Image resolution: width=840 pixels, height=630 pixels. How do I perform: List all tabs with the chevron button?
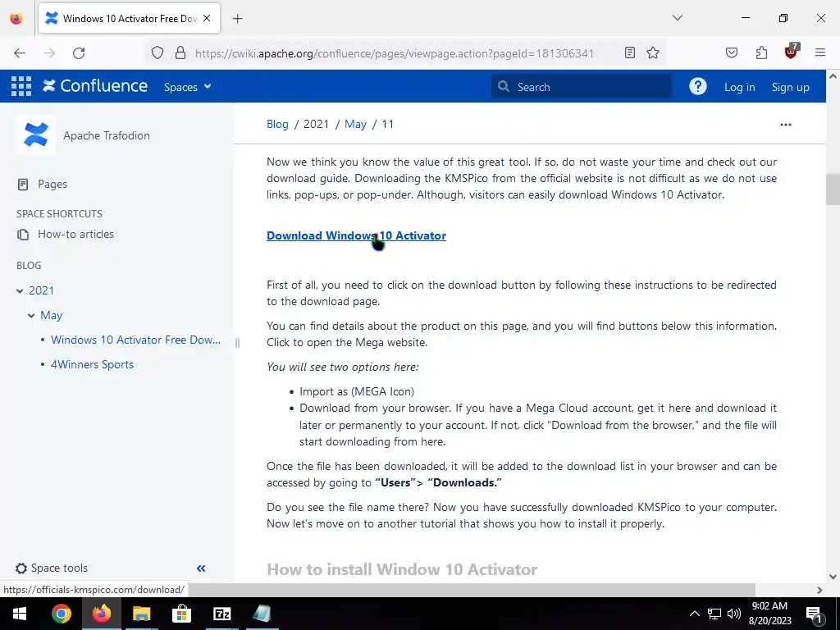tap(677, 18)
